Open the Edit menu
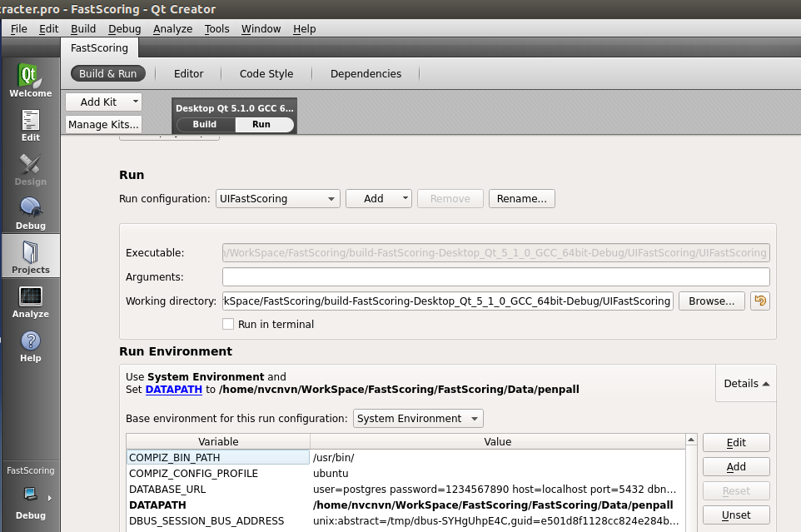Viewport: 801px width, 532px height. [48, 28]
